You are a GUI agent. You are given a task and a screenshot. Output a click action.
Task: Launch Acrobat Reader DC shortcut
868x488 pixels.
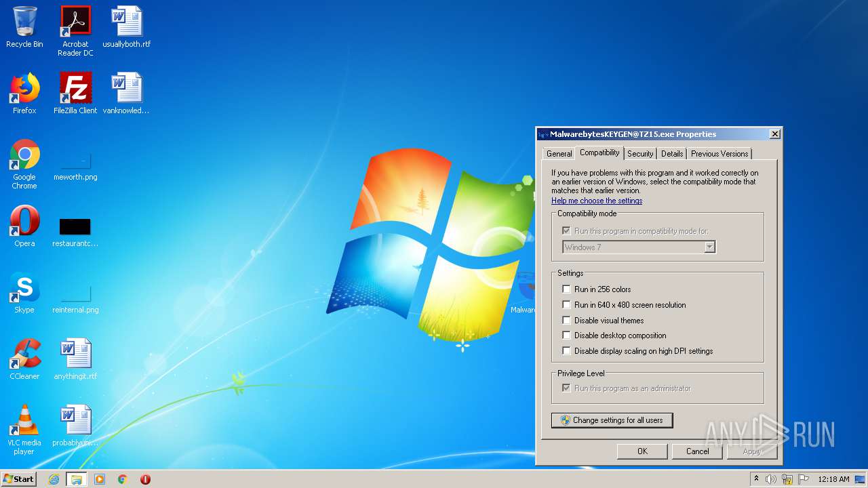pyautogui.click(x=75, y=31)
